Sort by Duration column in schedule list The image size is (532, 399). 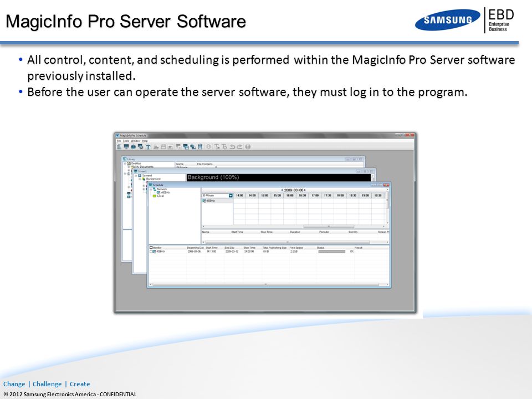(x=295, y=232)
